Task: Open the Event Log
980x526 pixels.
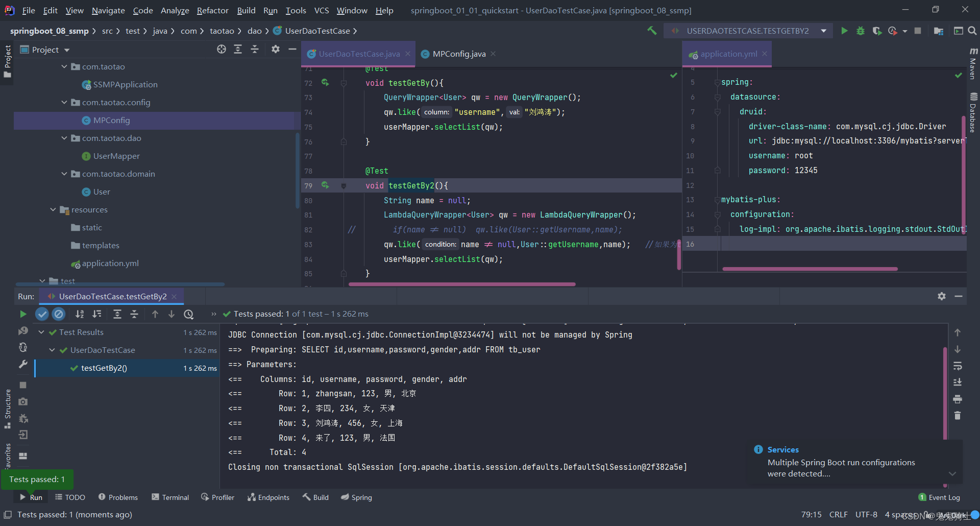Action: tap(939, 497)
